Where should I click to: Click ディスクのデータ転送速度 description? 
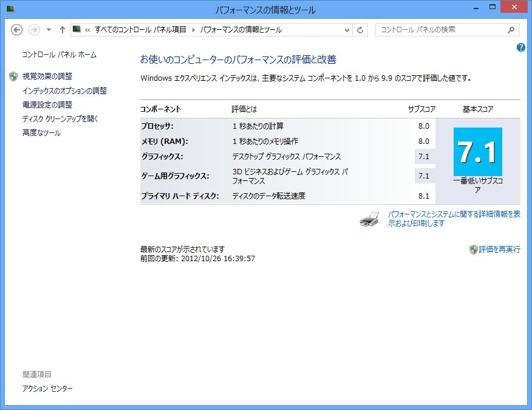tap(268, 196)
